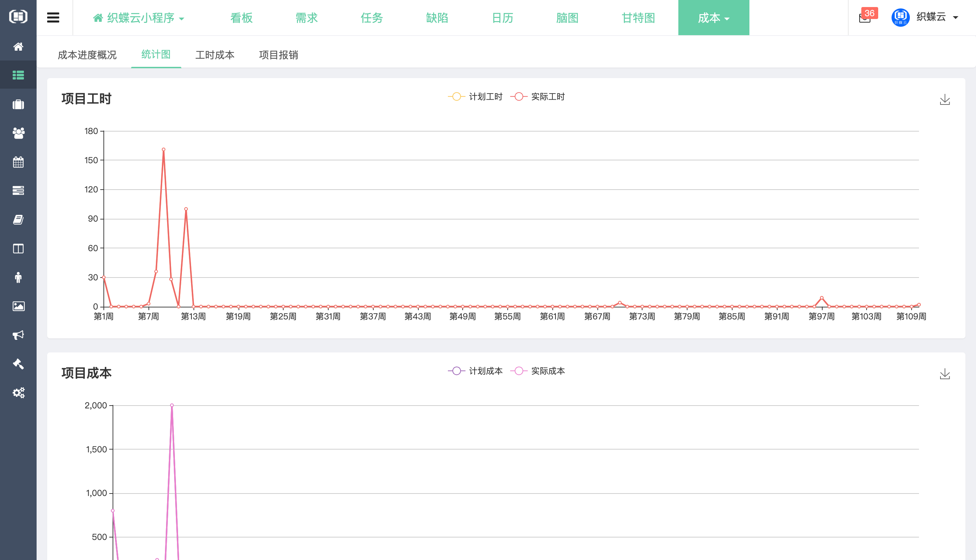Click the gavel icon in sidebar

click(18, 363)
